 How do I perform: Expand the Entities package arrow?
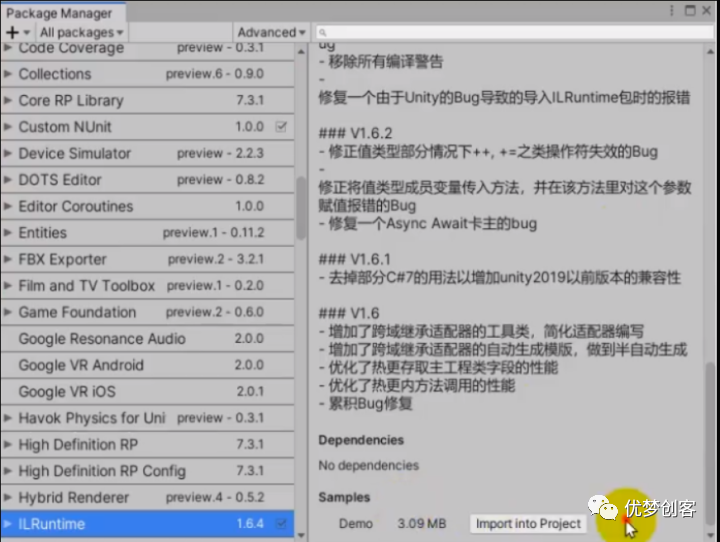pyautogui.click(x=7, y=232)
